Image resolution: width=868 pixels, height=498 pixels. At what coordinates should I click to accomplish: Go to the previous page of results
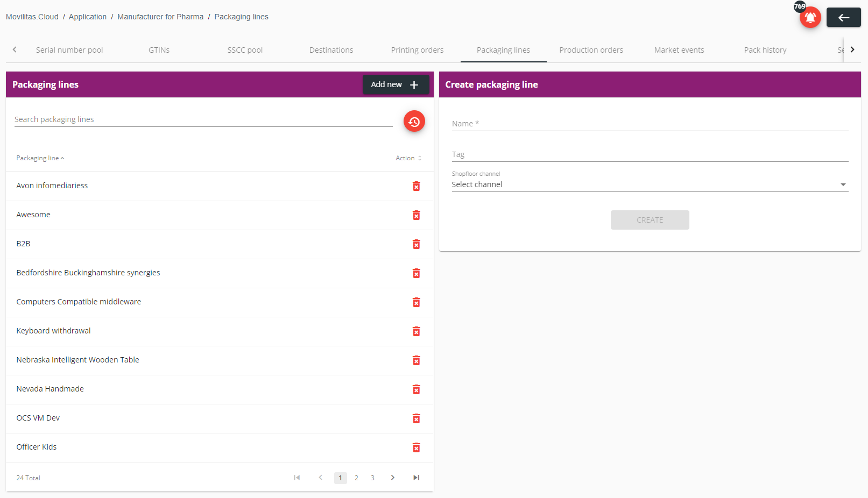pyautogui.click(x=321, y=478)
